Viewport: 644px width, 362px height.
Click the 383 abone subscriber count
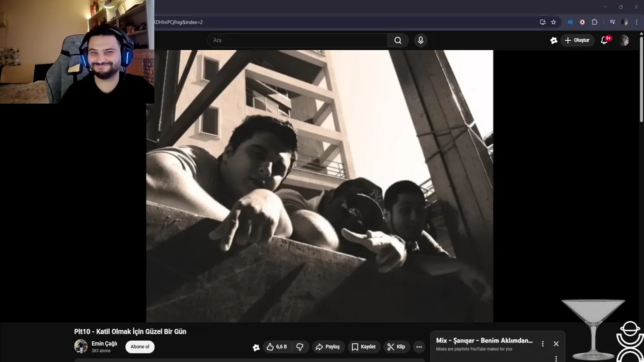pyautogui.click(x=101, y=351)
